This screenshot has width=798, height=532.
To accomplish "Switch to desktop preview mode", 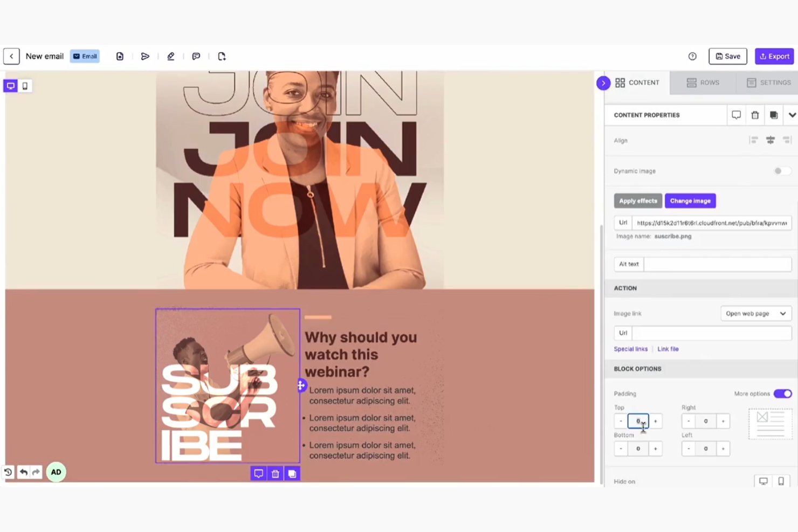I will [10, 86].
